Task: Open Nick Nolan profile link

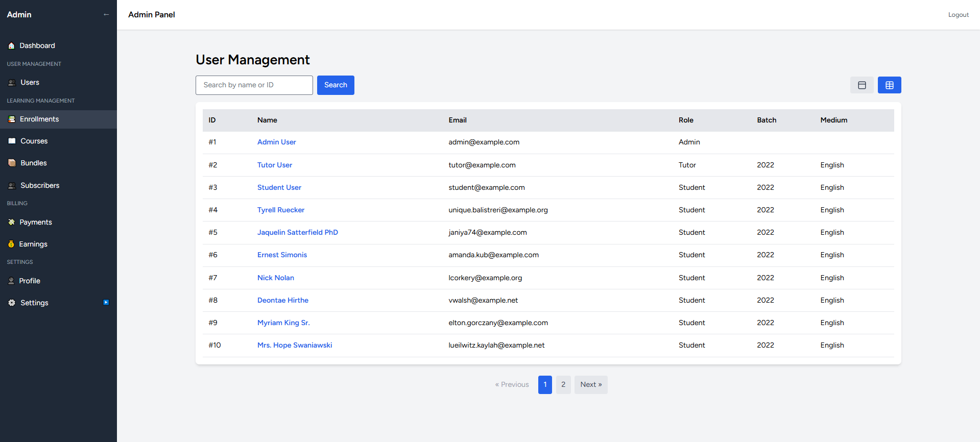Action: coord(276,278)
